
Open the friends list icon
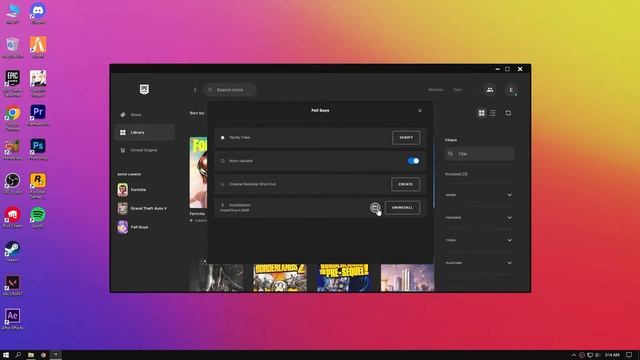[x=490, y=90]
